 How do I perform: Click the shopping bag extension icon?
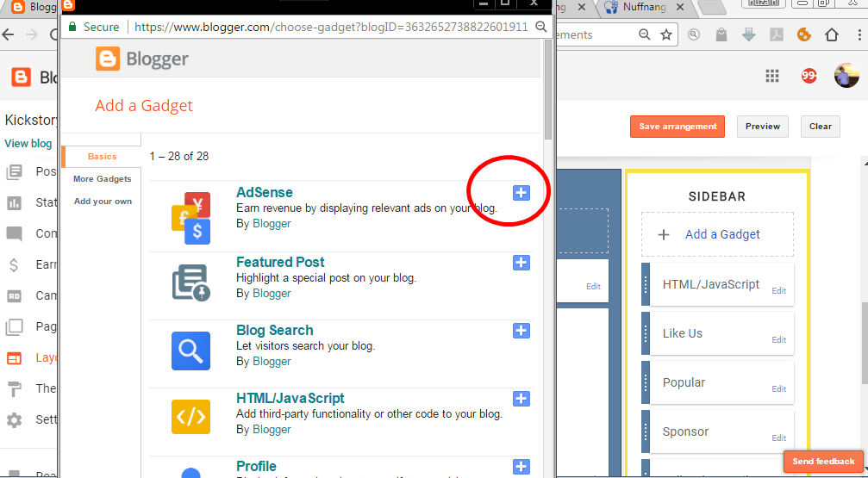(721, 34)
